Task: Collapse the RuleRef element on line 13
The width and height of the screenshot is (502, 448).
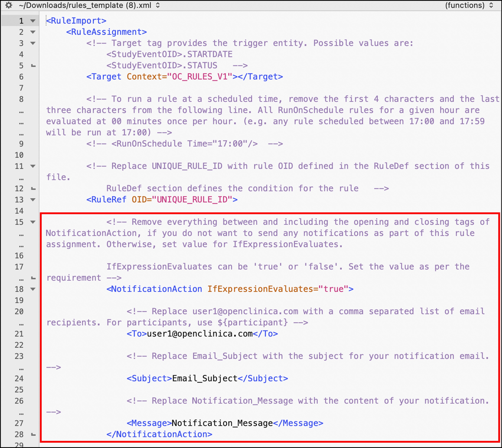Action: click(33, 200)
